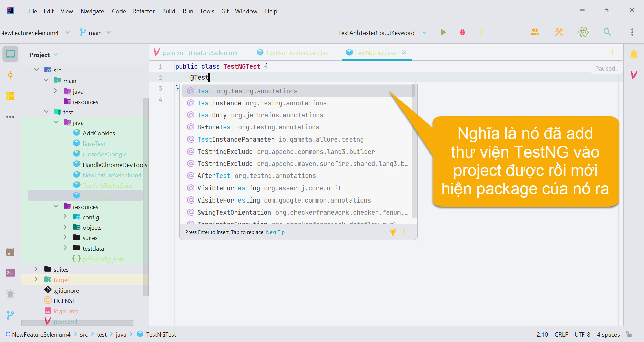
Task: Switch to pom.xml tab
Action: click(x=196, y=53)
